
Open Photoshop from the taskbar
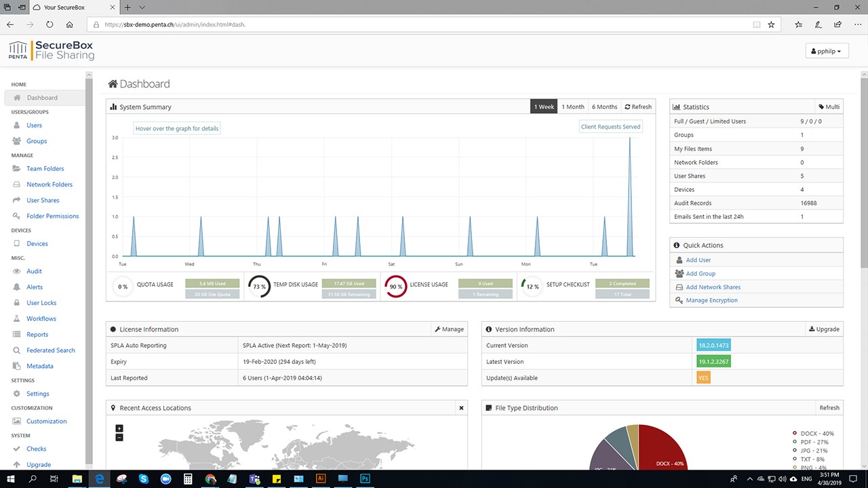pyautogui.click(x=365, y=479)
